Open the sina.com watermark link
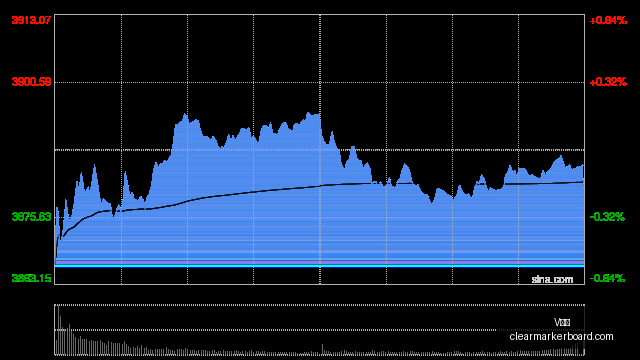The width and height of the screenshot is (640, 360). click(552, 280)
